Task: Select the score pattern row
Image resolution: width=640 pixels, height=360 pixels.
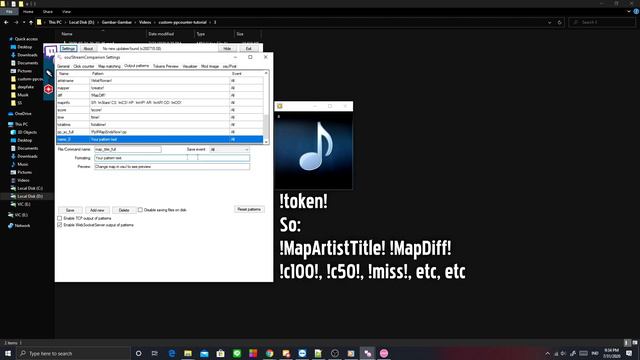Action: (160, 110)
